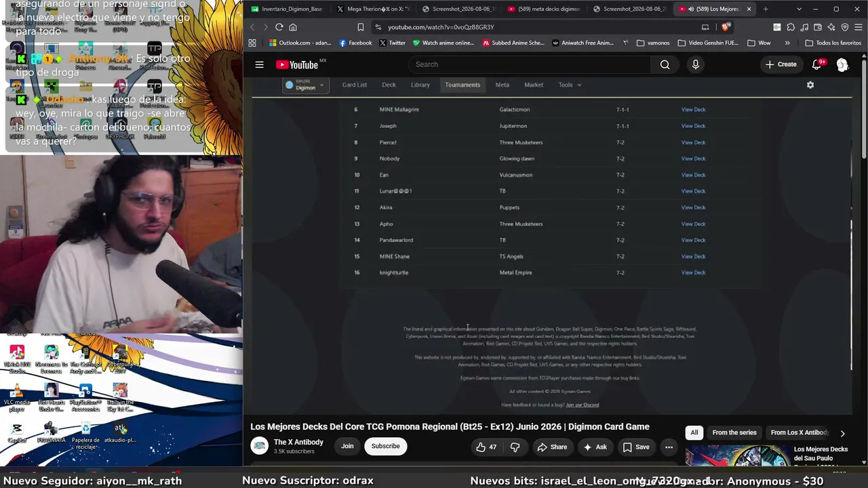This screenshot has height=488, width=868.
Task: Click the YouTube search magnifier button
Action: point(665,64)
